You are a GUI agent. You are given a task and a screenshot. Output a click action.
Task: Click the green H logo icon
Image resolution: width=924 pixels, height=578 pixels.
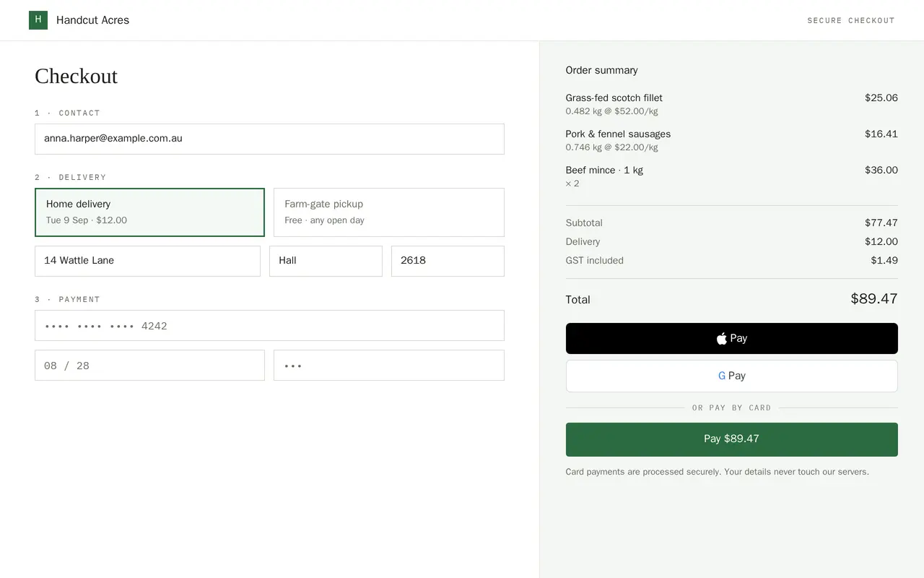(38, 20)
